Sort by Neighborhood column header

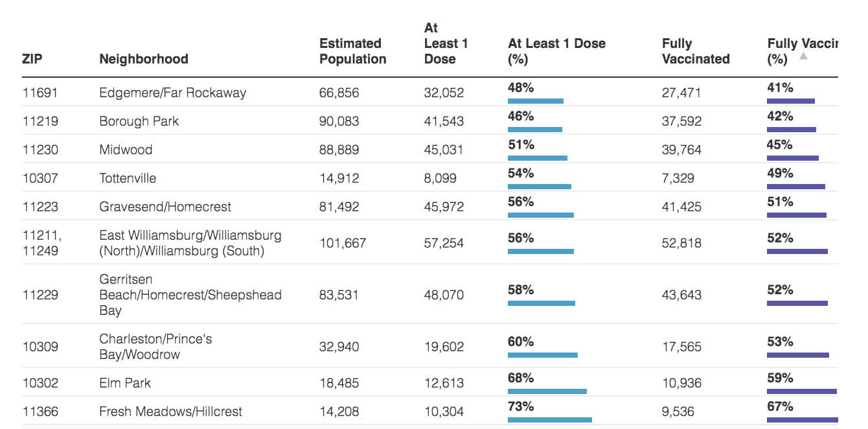click(144, 59)
